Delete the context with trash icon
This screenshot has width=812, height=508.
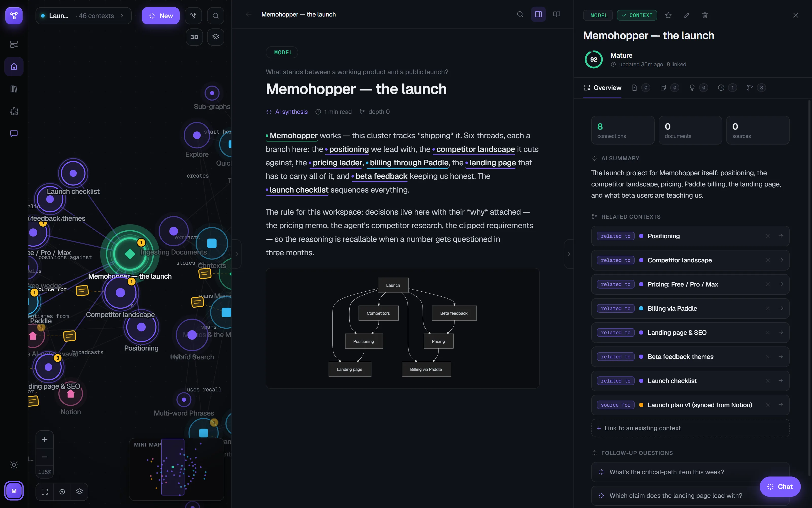[x=705, y=15]
